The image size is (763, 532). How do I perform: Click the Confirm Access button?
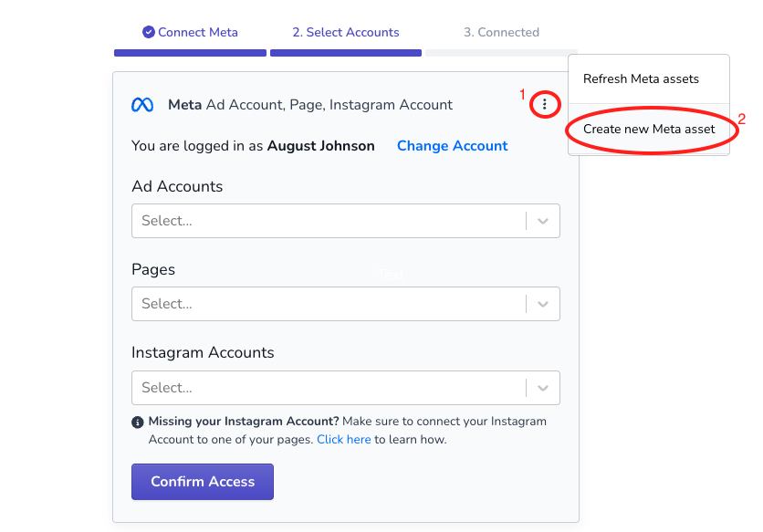203,482
